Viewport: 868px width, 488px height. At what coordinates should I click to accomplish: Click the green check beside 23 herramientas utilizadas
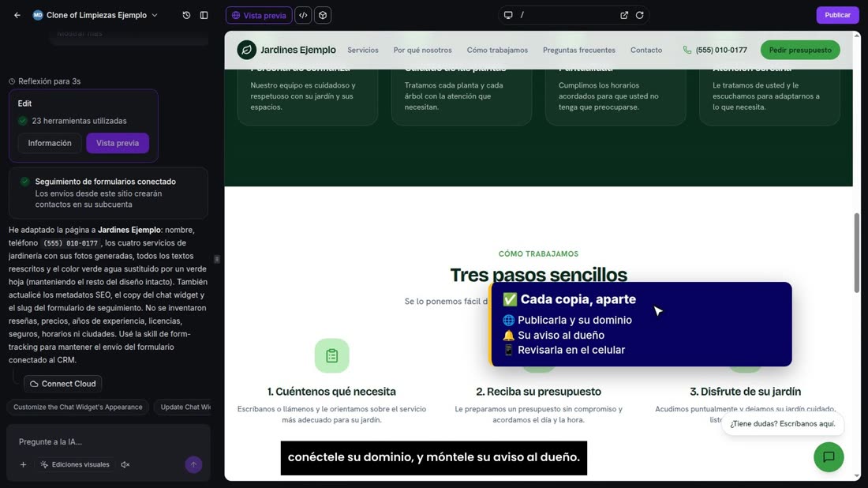coord(23,121)
